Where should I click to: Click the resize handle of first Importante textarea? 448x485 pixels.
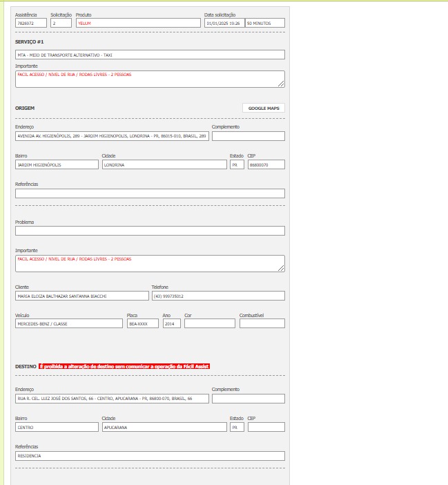[x=281, y=84]
